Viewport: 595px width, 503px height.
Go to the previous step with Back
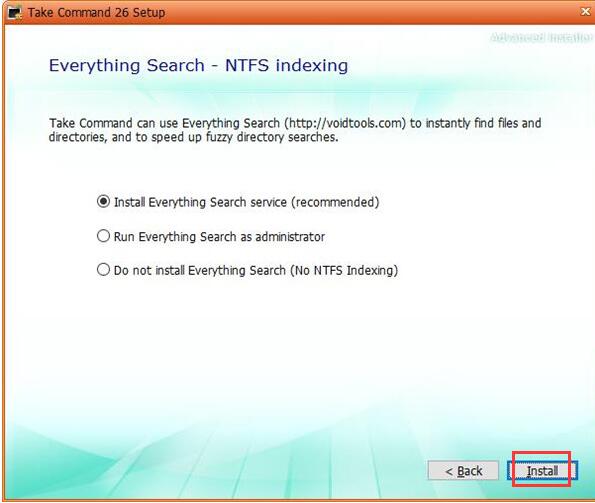click(x=463, y=471)
